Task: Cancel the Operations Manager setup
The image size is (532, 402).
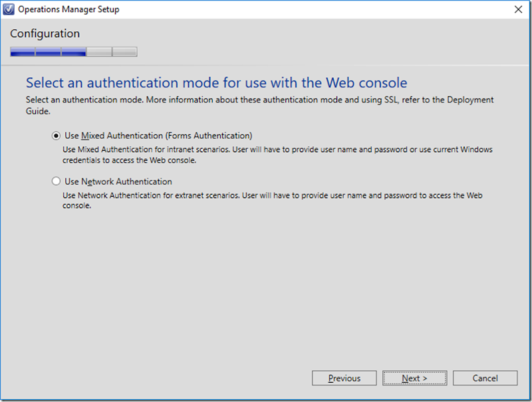Action: (x=485, y=378)
